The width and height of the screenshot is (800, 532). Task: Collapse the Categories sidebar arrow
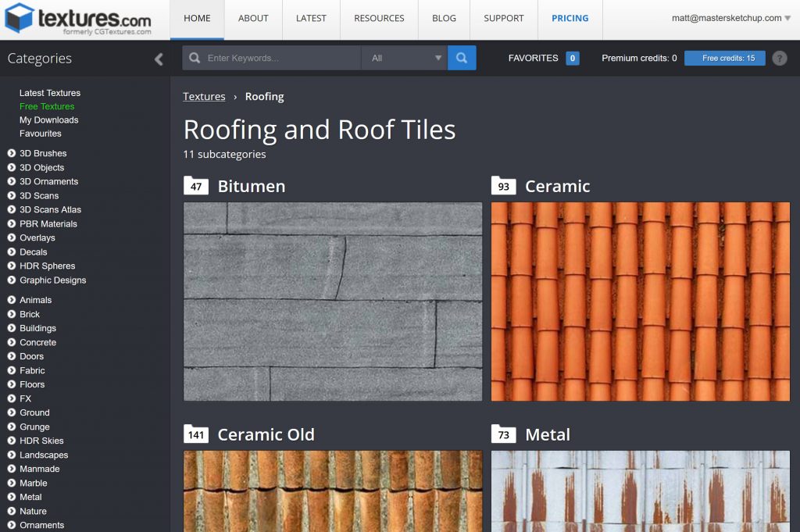pos(159,59)
